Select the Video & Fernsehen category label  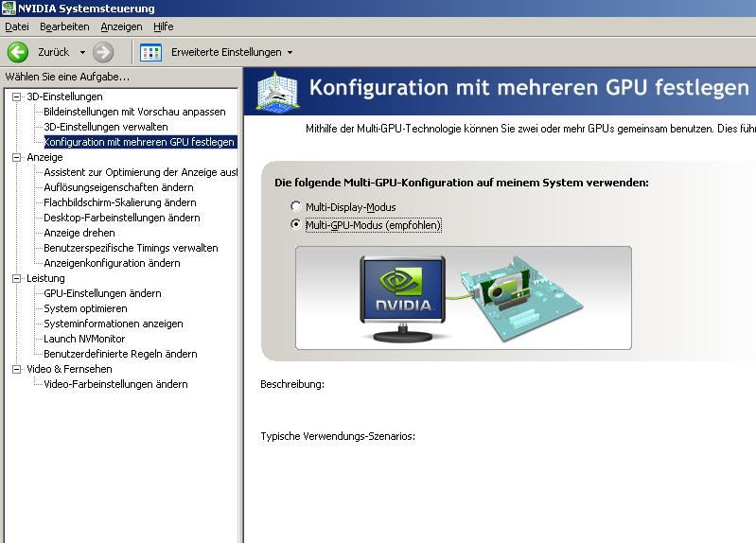[69, 369]
